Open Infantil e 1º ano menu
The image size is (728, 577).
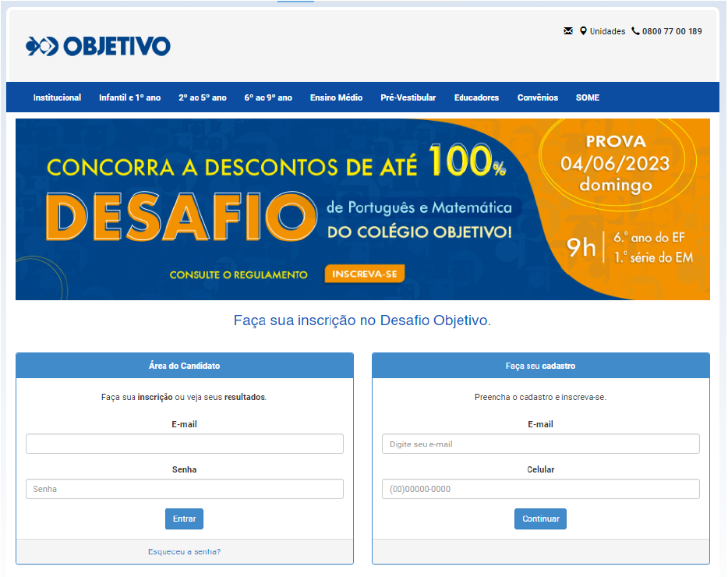(x=129, y=97)
